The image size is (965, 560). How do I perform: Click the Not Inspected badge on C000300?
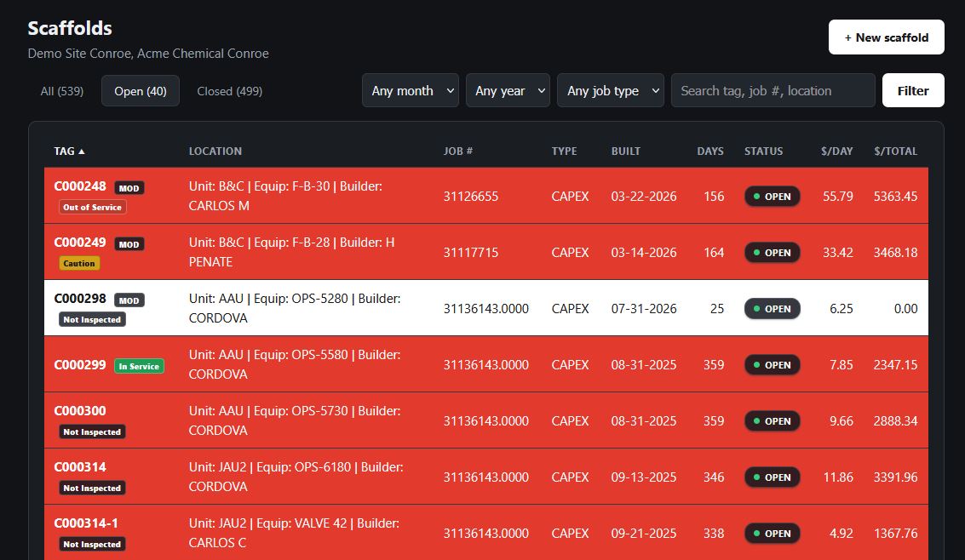[x=92, y=432]
